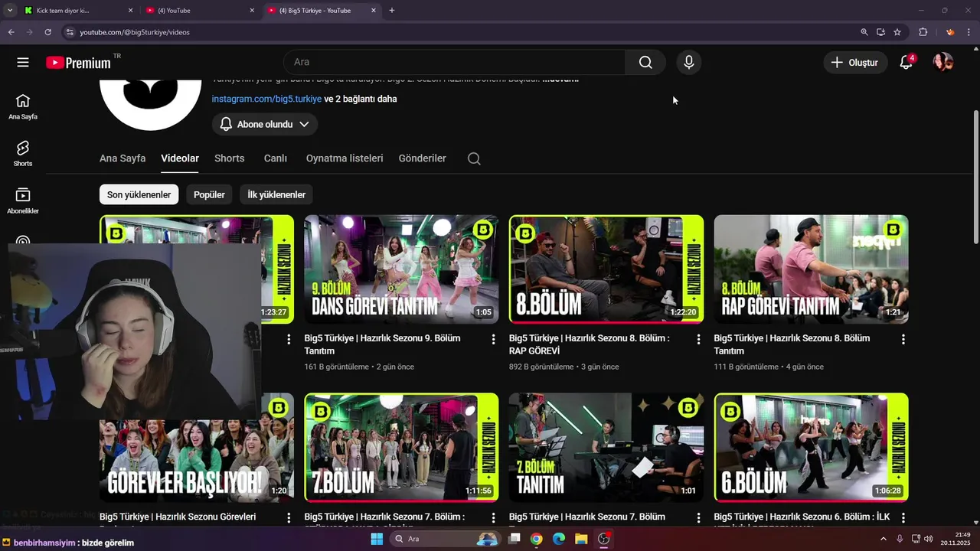Image resolution: width=980 pixels, height=551 pixels.
Task: Play the 7.BÖLÜM thumbnail 1:11:56
Action: click(401, 448)
